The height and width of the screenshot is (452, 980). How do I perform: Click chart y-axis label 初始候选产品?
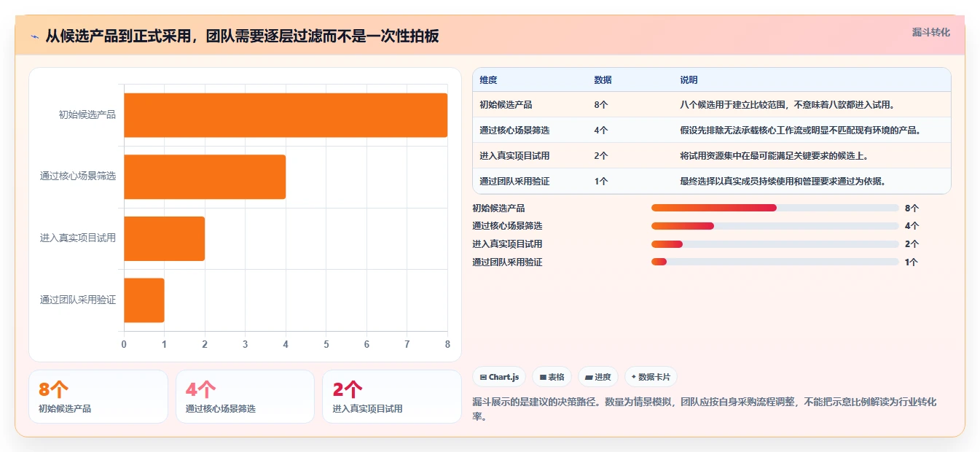coord(87,114)
